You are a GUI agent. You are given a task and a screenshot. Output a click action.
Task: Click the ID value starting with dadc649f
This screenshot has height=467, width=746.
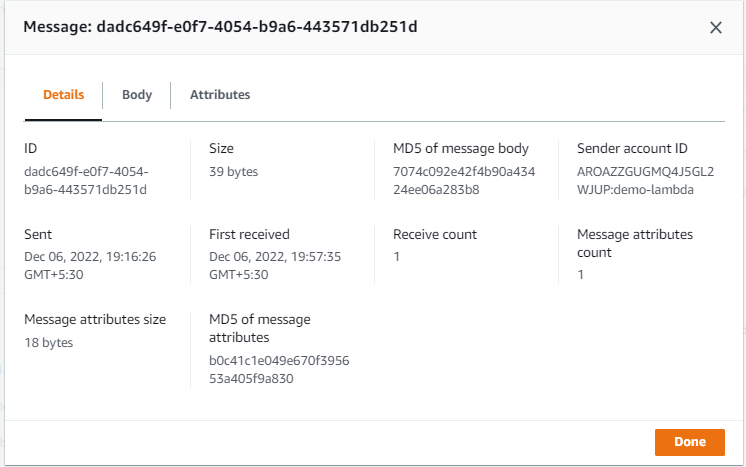click(86, 180)
